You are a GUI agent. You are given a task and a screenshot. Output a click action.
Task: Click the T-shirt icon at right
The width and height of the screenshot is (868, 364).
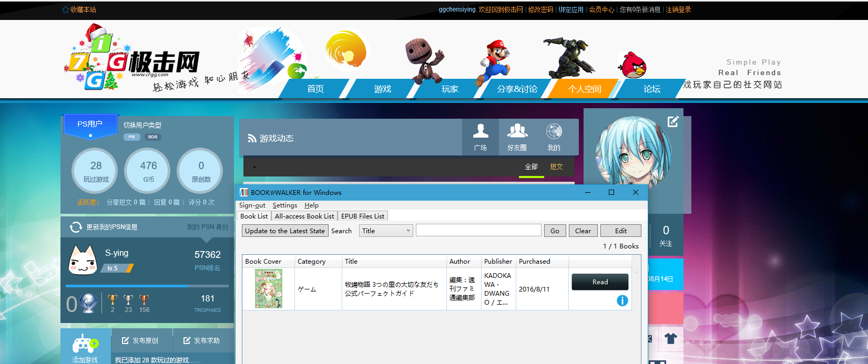(x=670, y=338)
